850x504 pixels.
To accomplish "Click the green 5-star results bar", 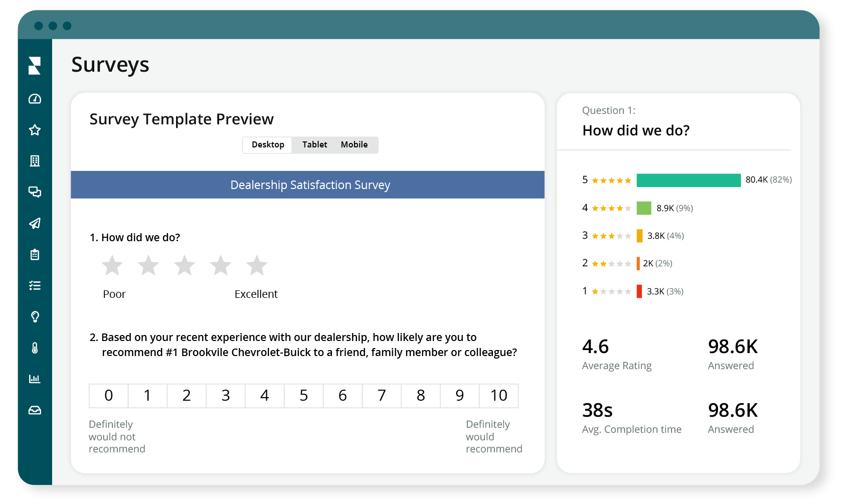I will click(689, 180).
